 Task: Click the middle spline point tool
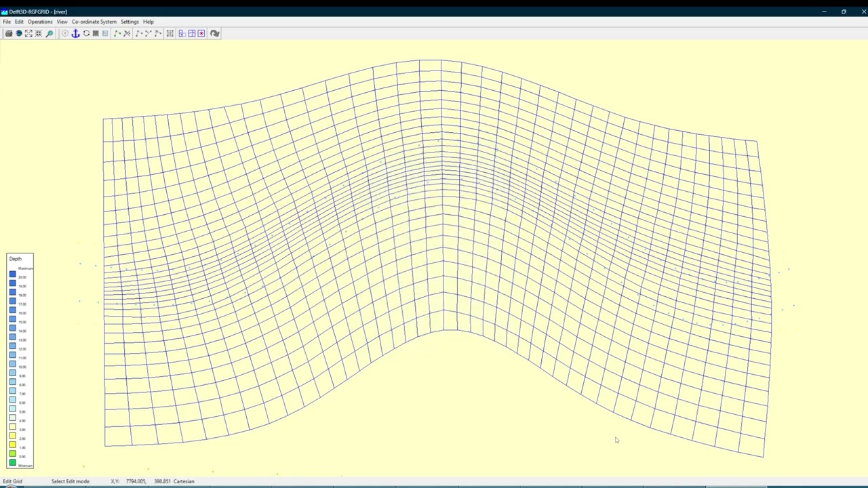pyautogui.click(x=149, y=33)
